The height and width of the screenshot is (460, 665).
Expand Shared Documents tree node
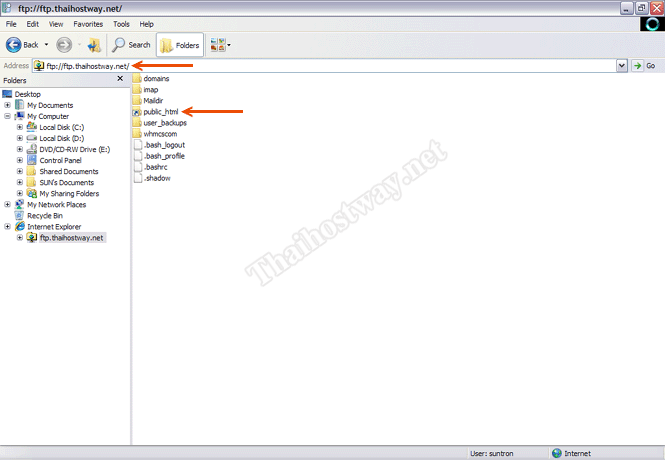pyautogui.click(x=20, y=171)
